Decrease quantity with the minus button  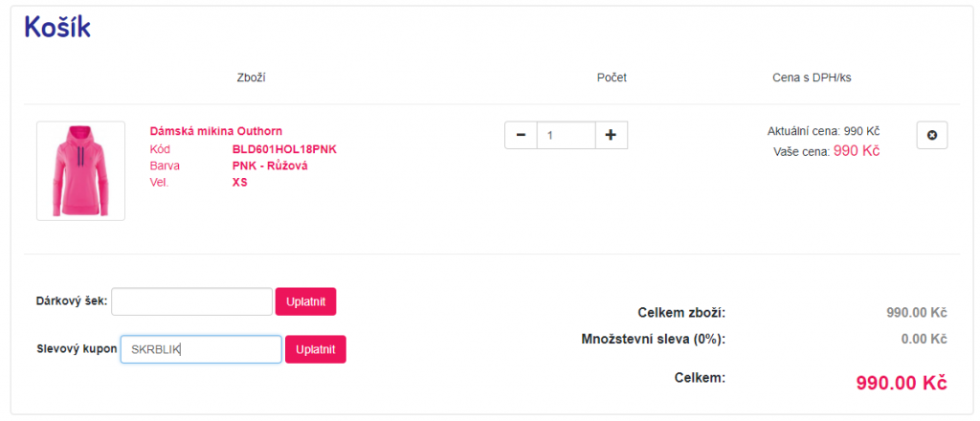click(x=521, y=135)
